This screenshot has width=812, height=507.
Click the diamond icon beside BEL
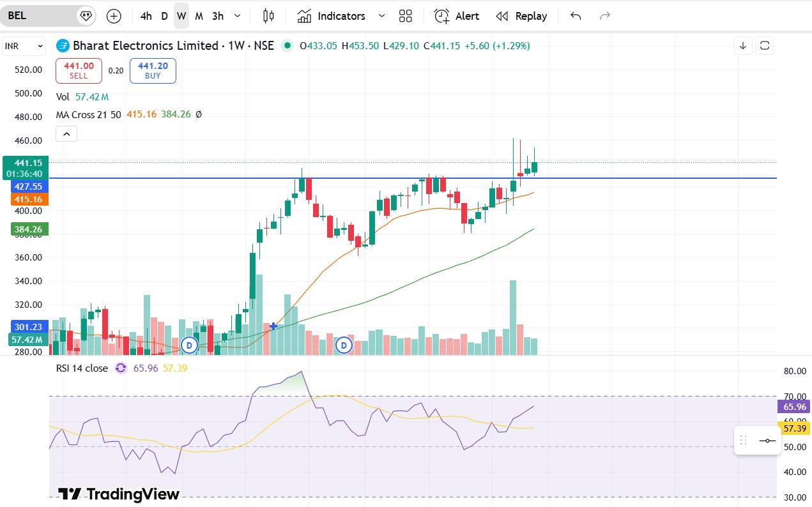[86, 16]
